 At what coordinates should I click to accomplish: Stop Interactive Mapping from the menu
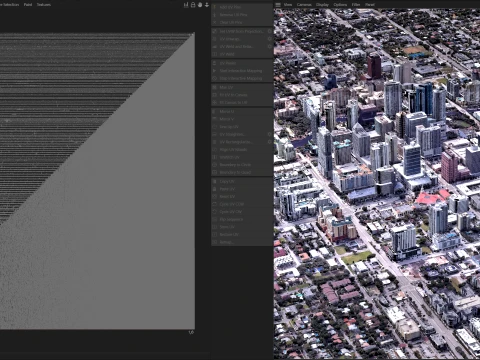pos(242,78)
